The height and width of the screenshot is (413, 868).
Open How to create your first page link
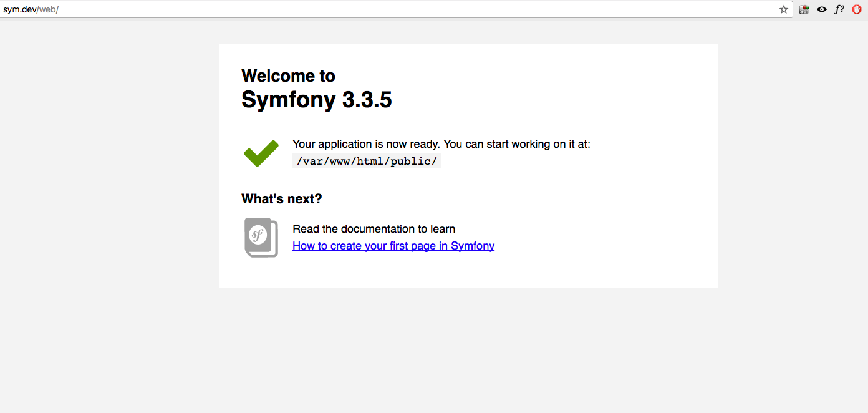pos(393,246)
